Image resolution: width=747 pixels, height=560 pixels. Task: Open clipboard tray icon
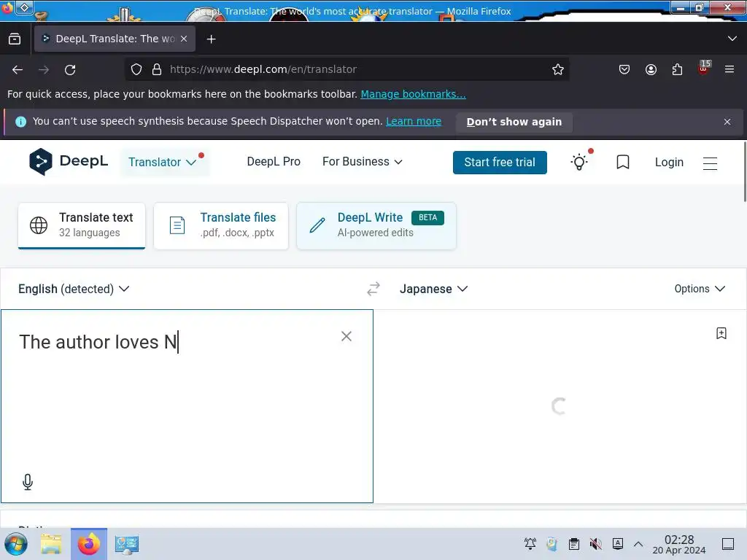point(574,544)
